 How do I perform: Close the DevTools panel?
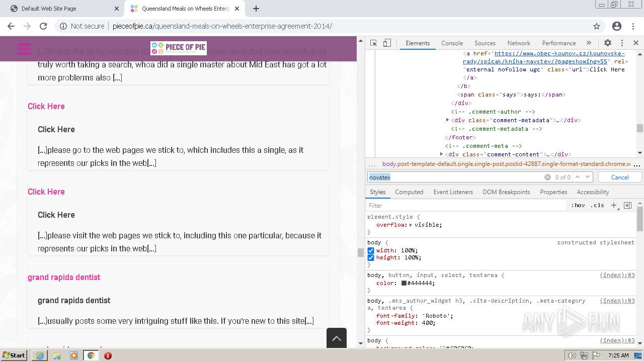tap(636, 43)
